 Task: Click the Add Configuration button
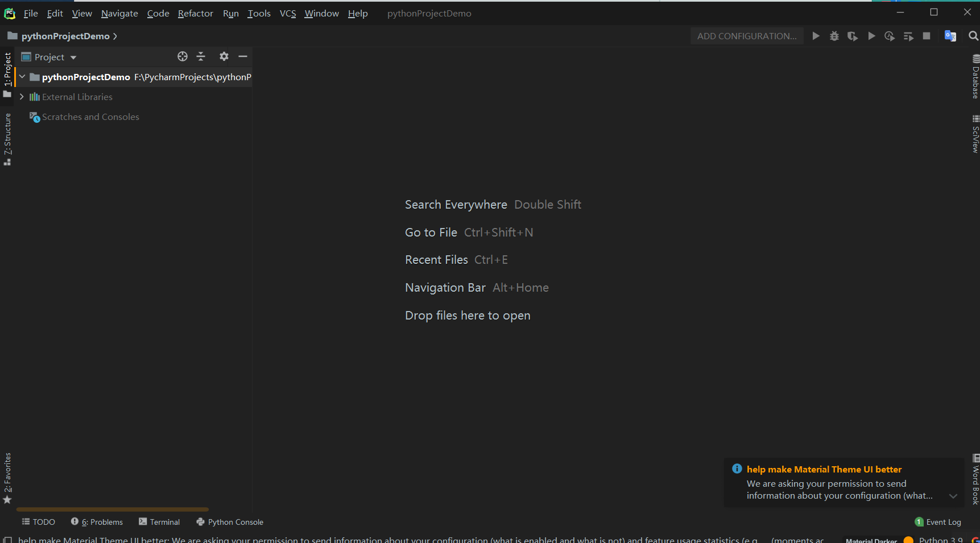pos(747,36)
